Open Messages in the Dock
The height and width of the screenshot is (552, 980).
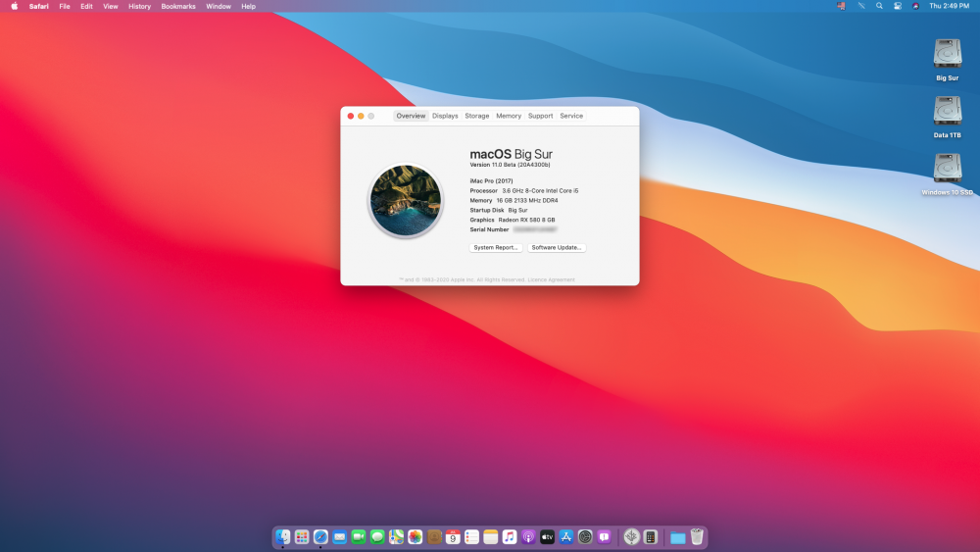click(377, 536)
